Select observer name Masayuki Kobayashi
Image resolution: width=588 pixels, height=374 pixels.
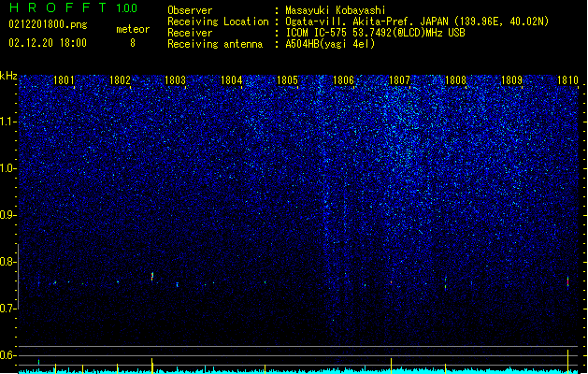(x=336, y=10)
